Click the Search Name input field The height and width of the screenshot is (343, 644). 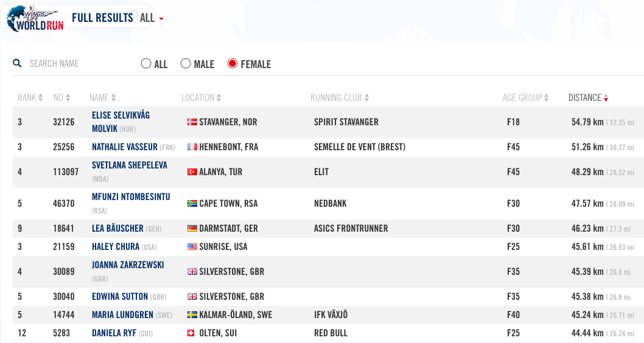point(73,63)
